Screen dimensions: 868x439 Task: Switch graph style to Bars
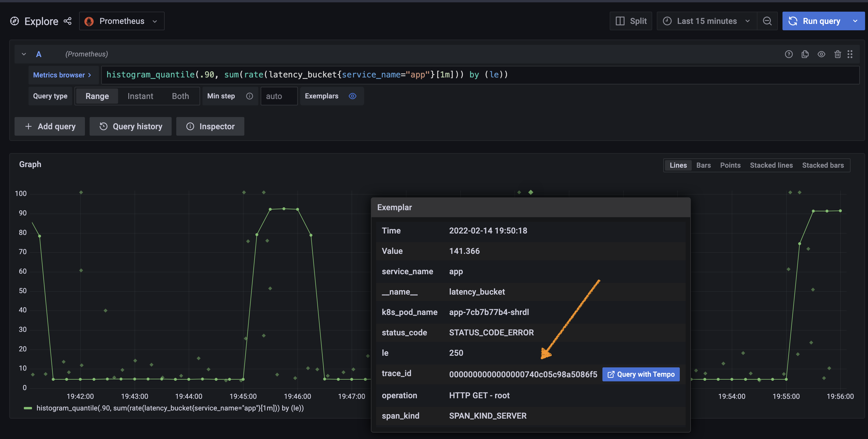[703, 165]
